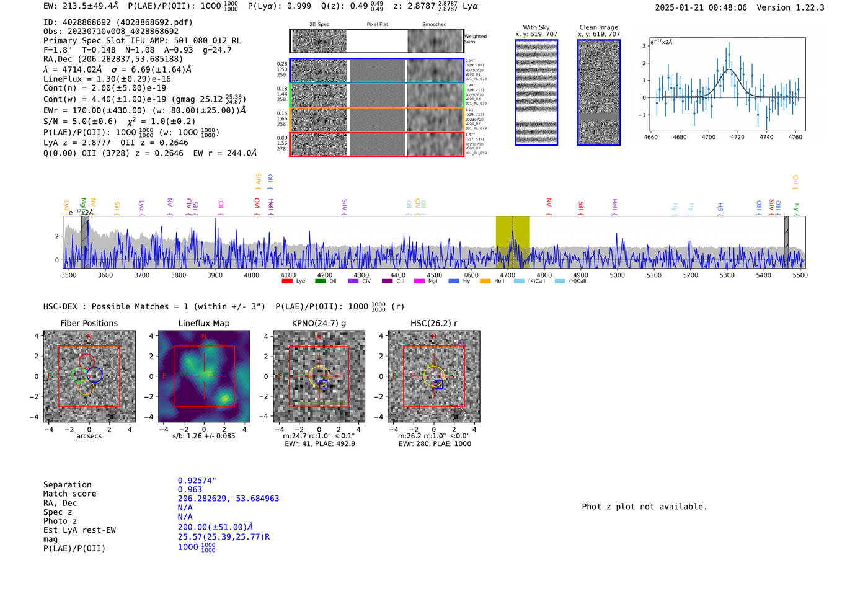Select the Weighted Sum 2D spectrum row
Viewport: 868px width, 591px height.
click(377, 41)
